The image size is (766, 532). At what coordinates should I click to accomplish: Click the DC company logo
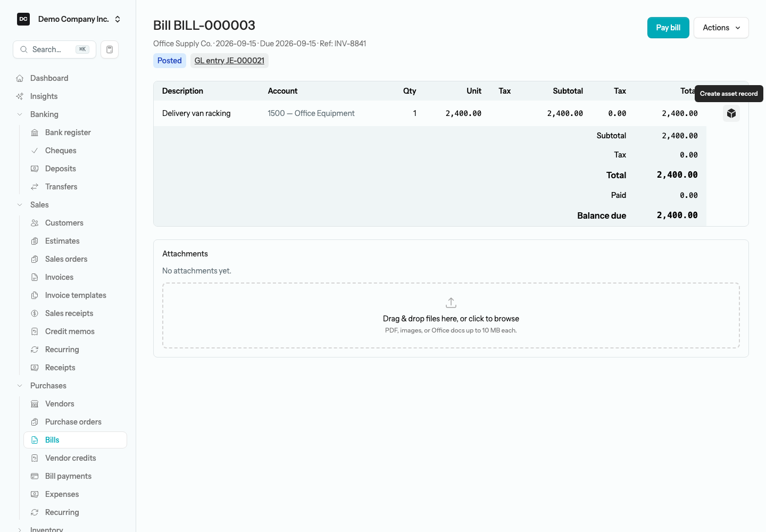(23, 19)
